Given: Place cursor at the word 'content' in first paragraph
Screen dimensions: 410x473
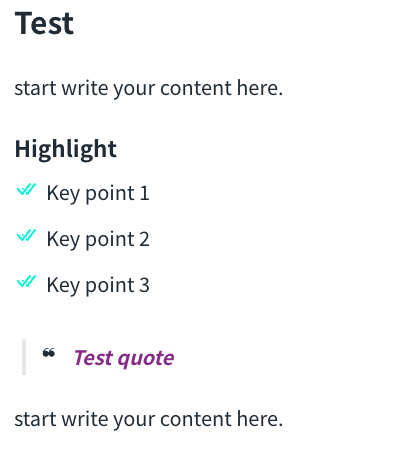Looking at the screenshot, I should pyautogui.click(x=196, y=88).
